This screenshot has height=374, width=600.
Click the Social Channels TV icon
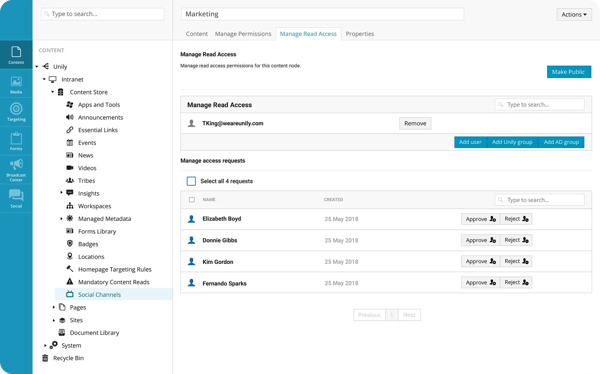point(70,294)
